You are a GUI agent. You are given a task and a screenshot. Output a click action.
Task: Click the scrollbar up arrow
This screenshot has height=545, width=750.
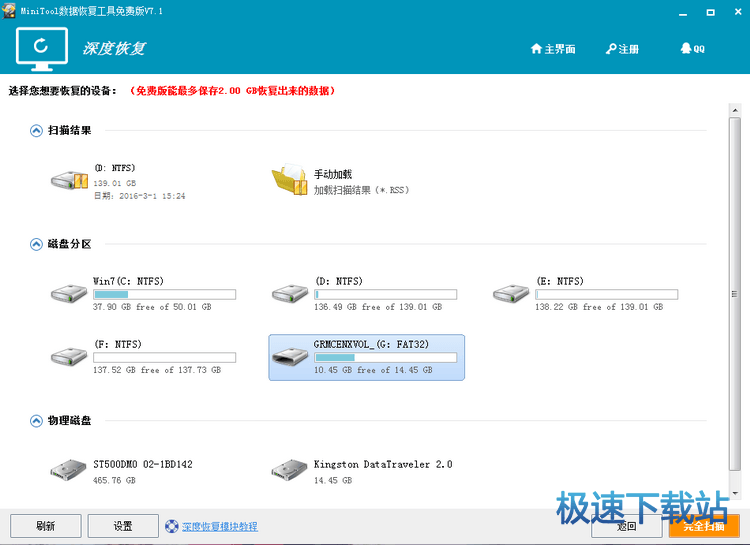[735, 111]
